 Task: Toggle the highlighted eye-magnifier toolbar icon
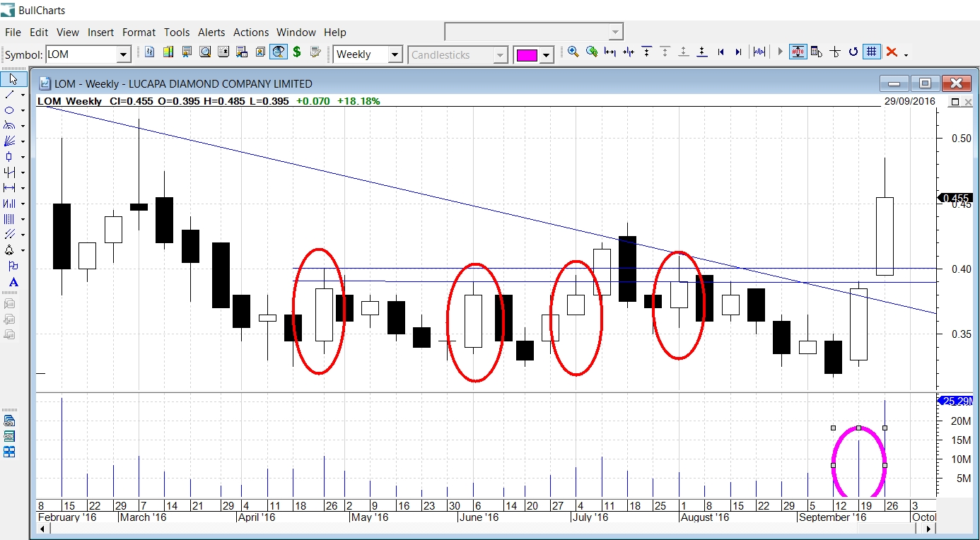[279, 52]
